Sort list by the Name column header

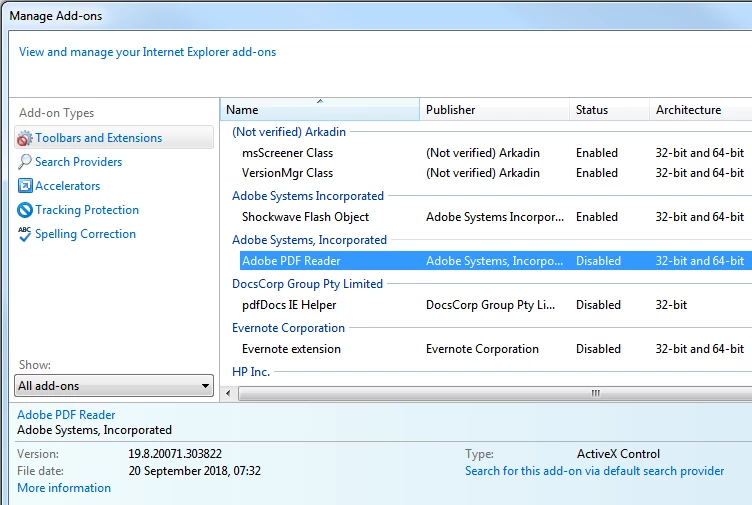tap(320, 110)
